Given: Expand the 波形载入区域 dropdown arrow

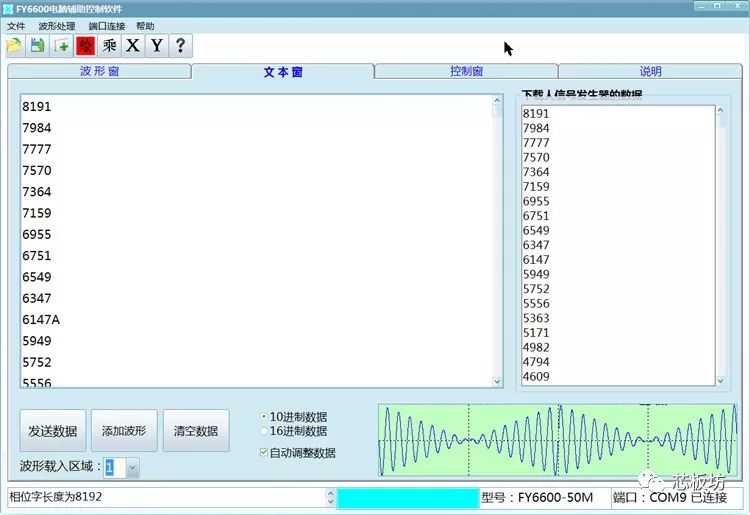Looking at the screenshot, I should (133, 468).
